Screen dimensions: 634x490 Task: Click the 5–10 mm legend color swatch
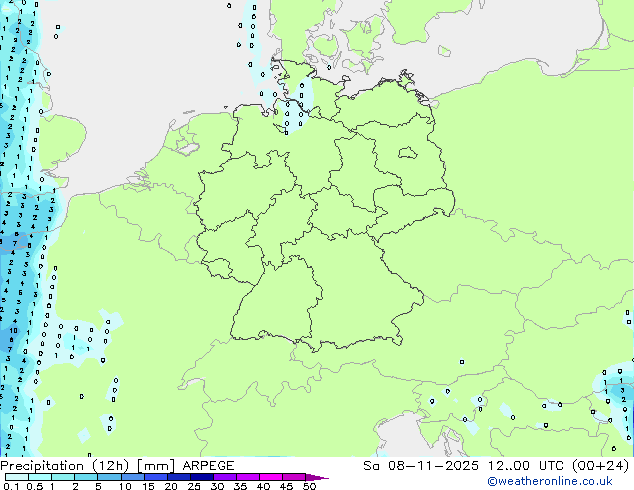point(110,477)
